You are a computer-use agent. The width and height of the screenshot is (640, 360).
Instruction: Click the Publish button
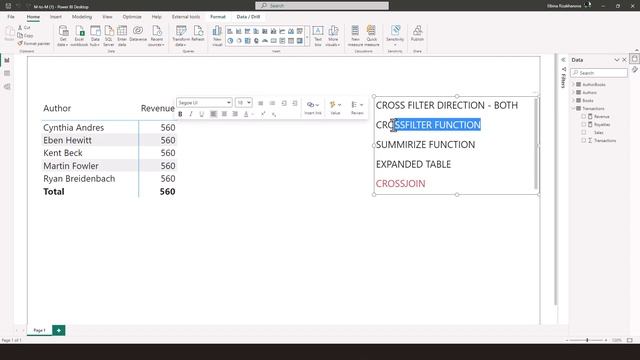[417, 33]
